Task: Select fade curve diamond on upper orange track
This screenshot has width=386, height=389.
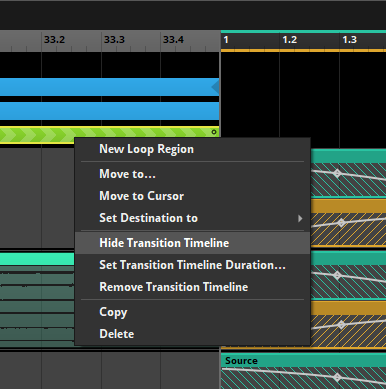Action: (x=341, y=223)
